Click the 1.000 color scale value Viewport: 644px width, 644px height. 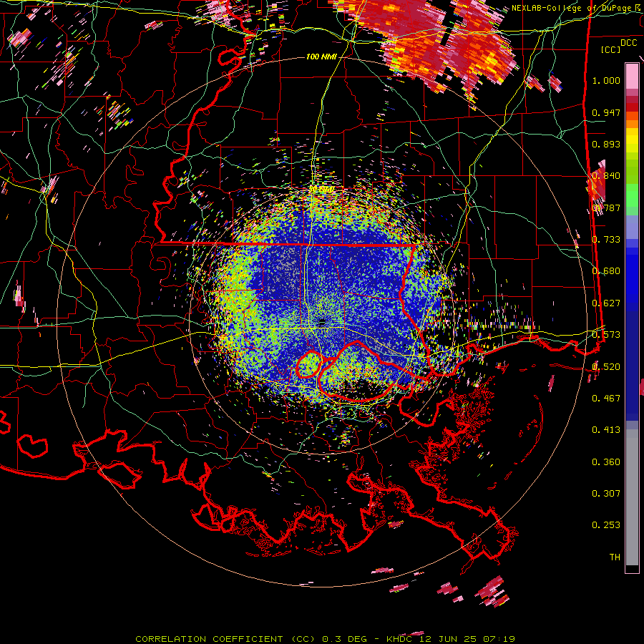click(x=606, y=80)
